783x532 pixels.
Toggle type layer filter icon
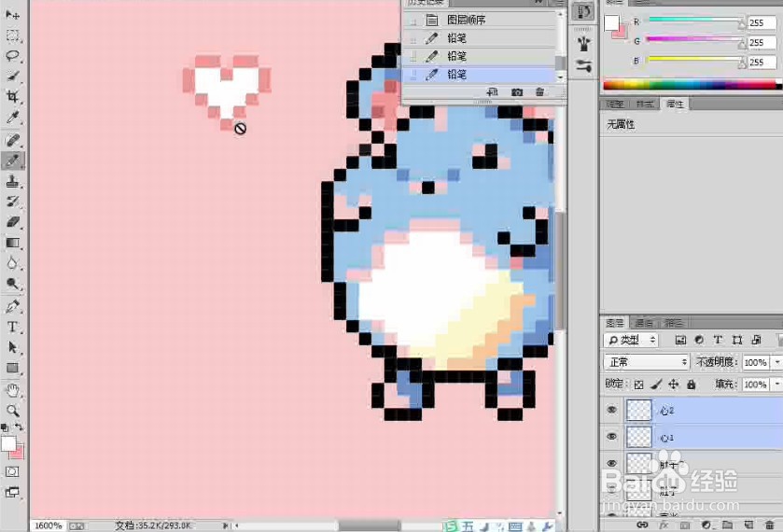click(718, 340)
